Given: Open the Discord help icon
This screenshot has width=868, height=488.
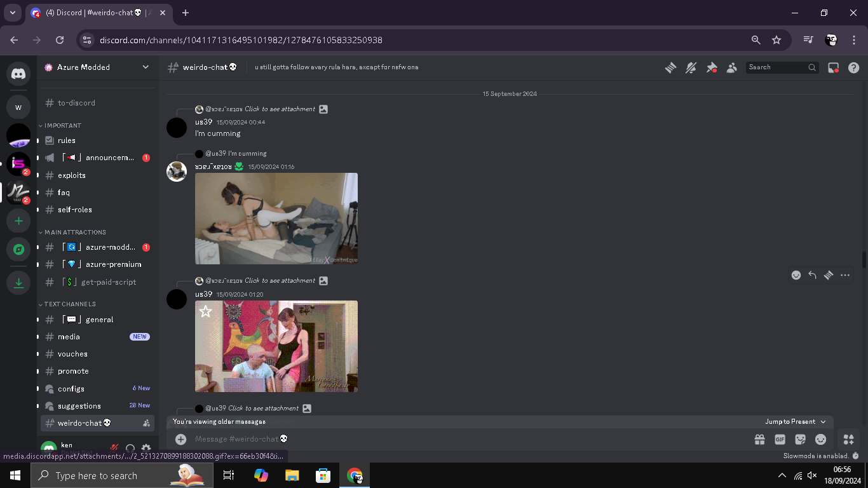Looking at the screenshot, I should 854,67.
